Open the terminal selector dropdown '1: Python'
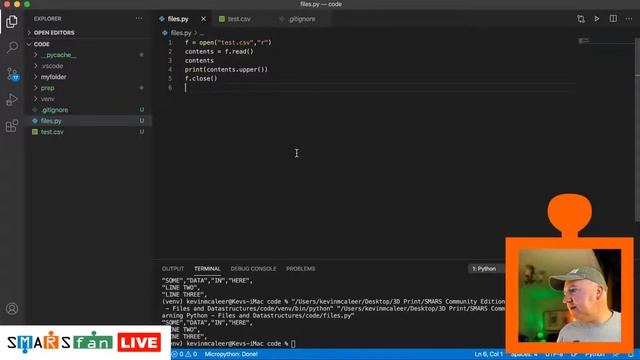 pyautogui.click(x=486, y=269)
